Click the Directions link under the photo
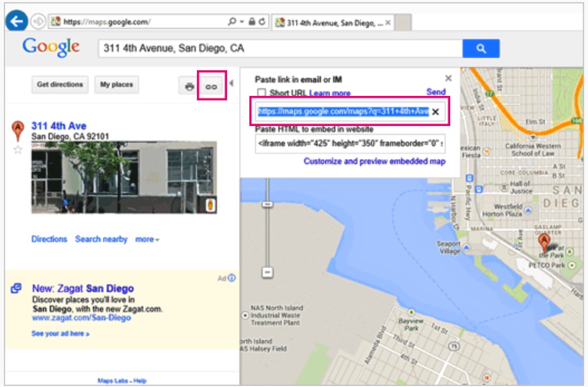Screen dimensions: 588x387 click(x=49, y=239)
